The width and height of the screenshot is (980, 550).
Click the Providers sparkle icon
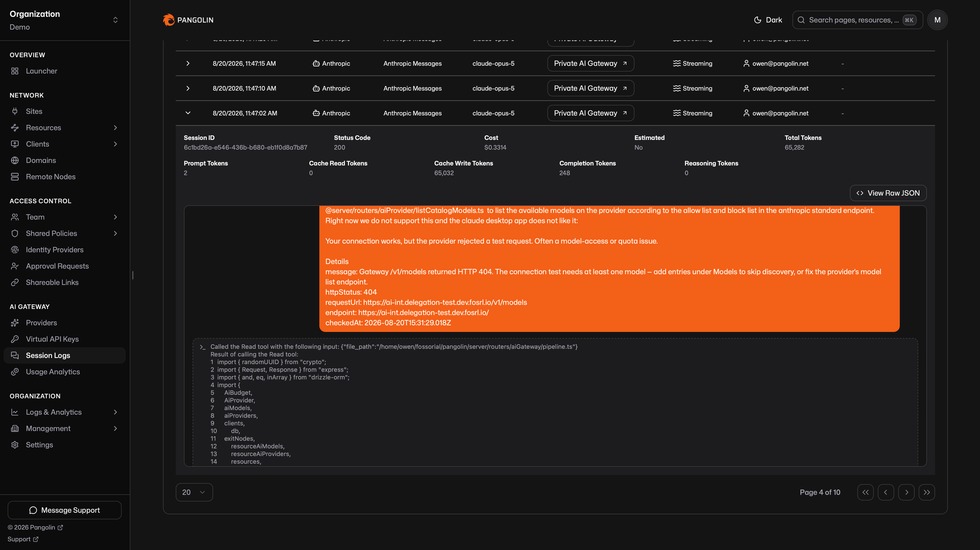(x=15, y=323)
